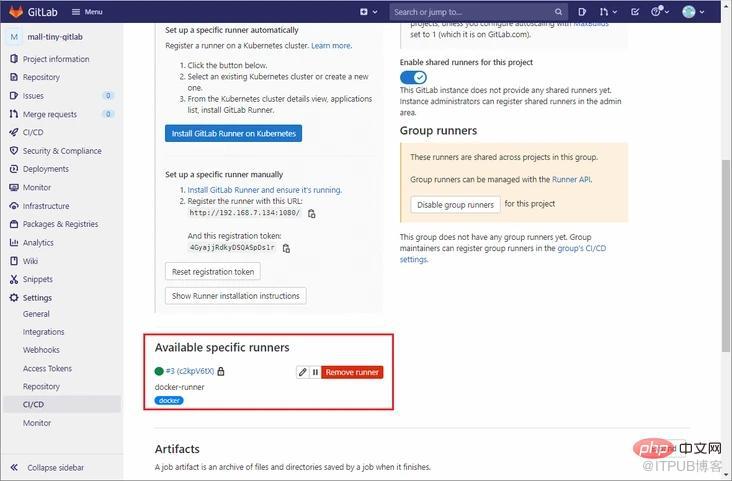
Task: Pause the docker-runner
Action: [x=315, y=372]
